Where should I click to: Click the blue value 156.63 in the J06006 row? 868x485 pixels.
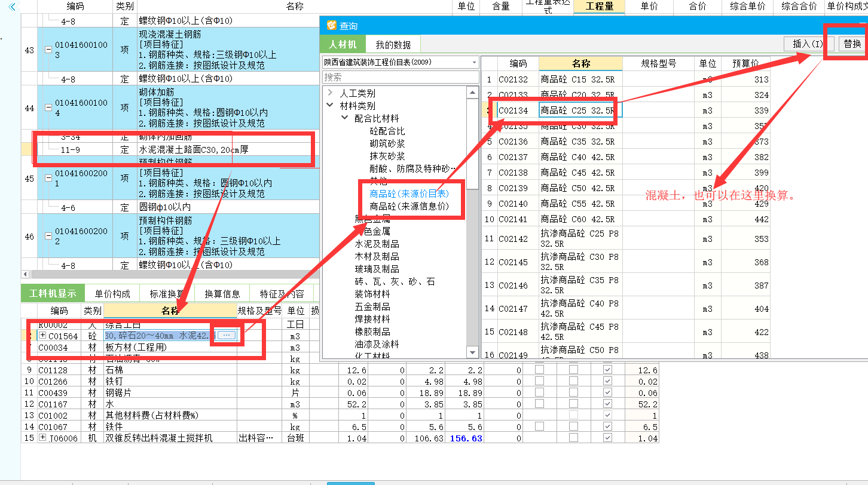[x=467, y=438]
